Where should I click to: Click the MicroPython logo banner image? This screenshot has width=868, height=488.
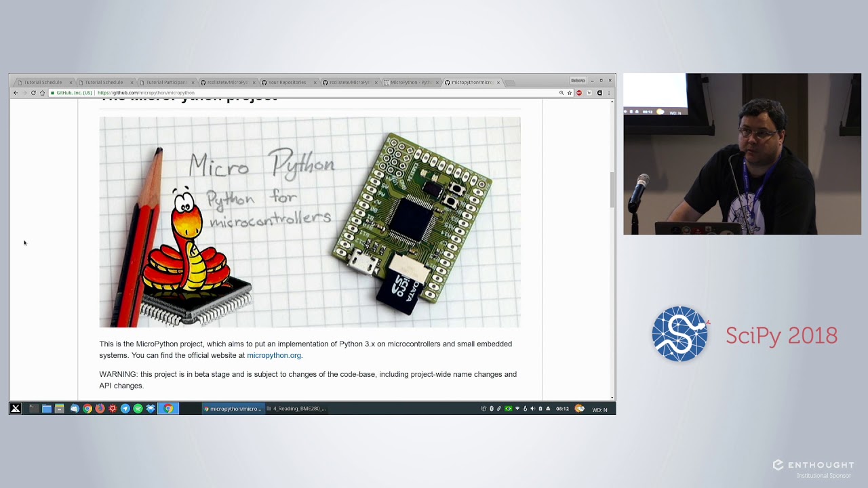tap(310, 222)
